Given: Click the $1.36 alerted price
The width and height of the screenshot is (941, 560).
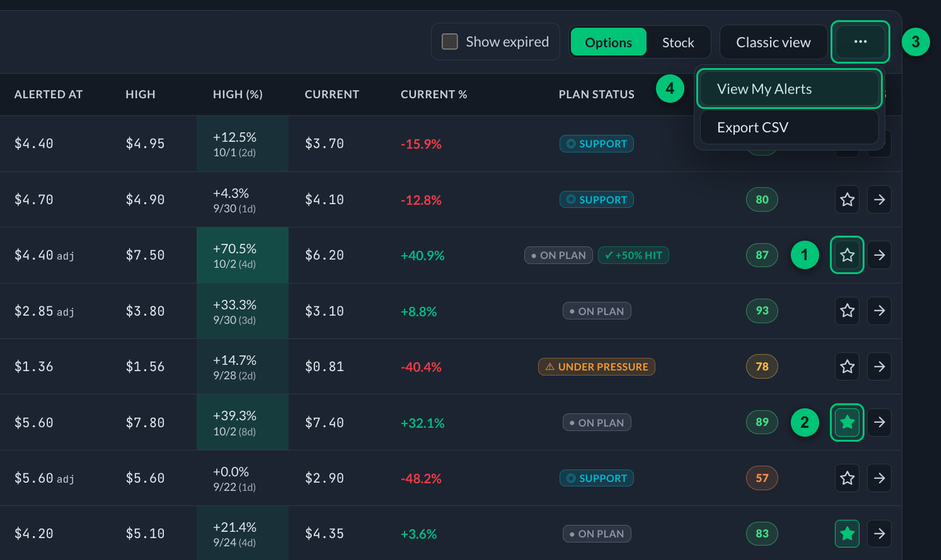Looking at the screenshot, I should click(x=34, y=367).
